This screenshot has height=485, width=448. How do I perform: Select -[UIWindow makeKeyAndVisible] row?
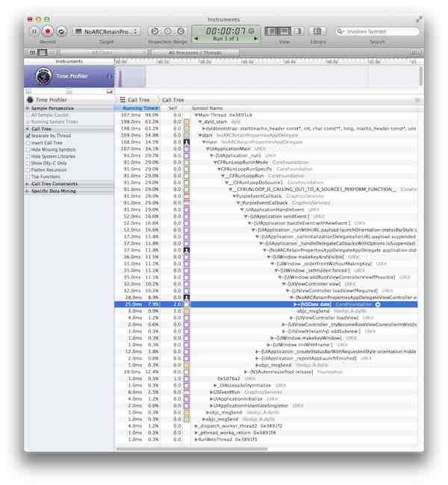point(266,257)
